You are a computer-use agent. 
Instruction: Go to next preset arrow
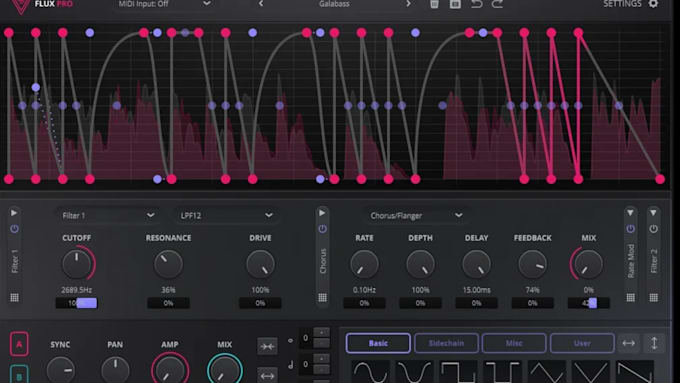pos(408,4)
